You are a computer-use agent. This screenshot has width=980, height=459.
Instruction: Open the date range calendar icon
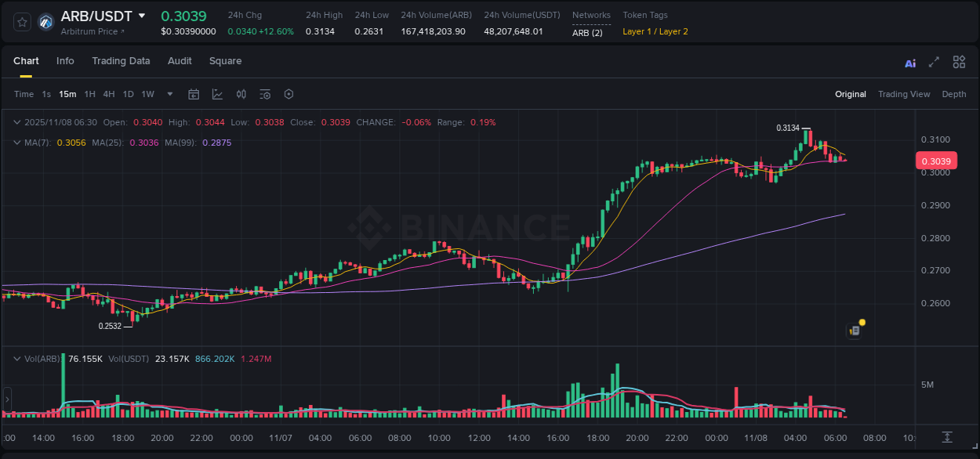click(x=194, y=94)
